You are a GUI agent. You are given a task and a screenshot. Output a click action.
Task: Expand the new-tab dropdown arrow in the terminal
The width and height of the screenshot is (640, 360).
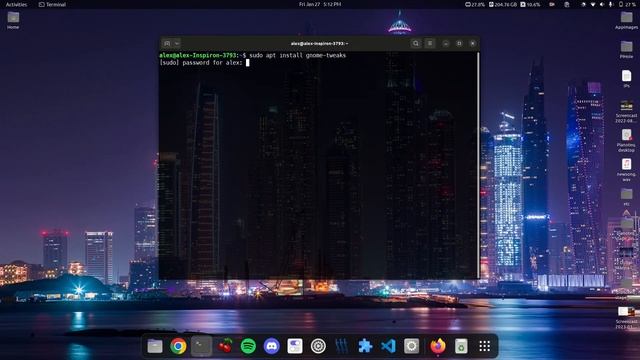click(177, 43)
